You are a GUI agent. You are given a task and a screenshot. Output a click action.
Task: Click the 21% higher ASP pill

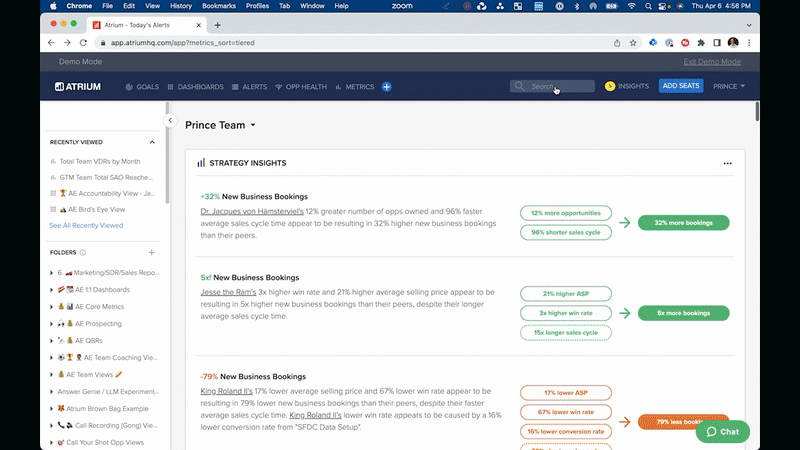(566, 294)
